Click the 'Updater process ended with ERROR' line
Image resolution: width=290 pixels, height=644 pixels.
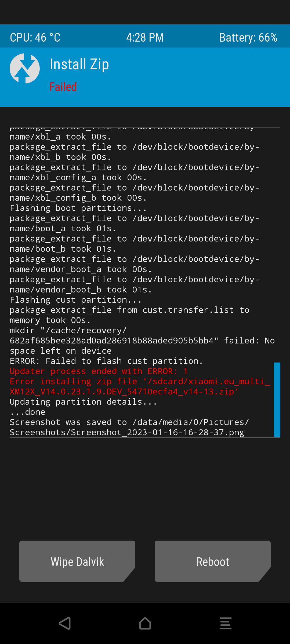coord(99,371)
